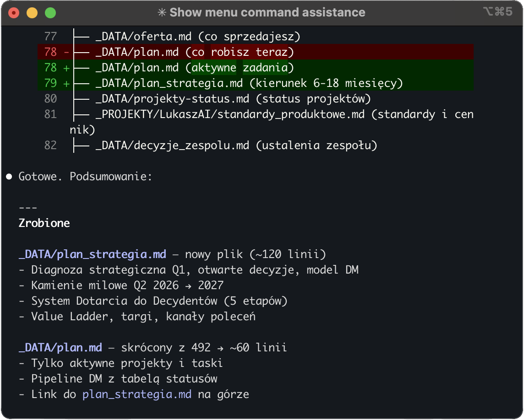Click the white bullet before 'Gotowe. Podsumowanie:'
This screenshot has width=524, height=420.
click(9, 177)
